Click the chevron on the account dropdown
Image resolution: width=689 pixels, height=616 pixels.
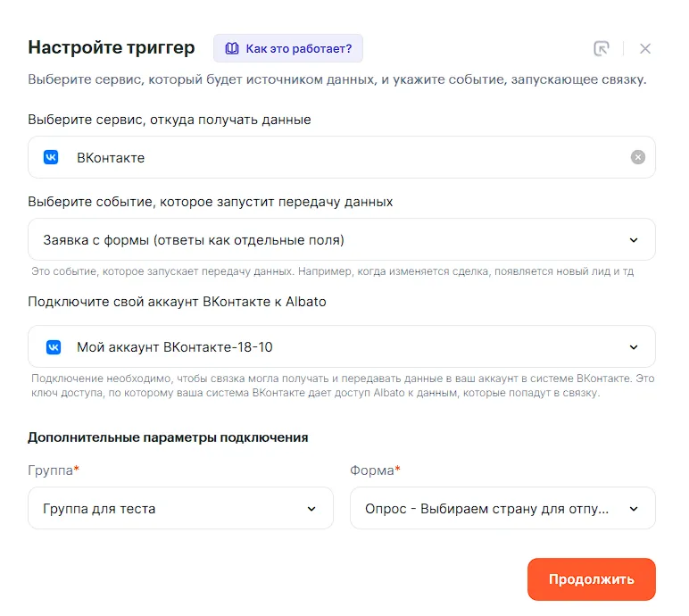634,346
